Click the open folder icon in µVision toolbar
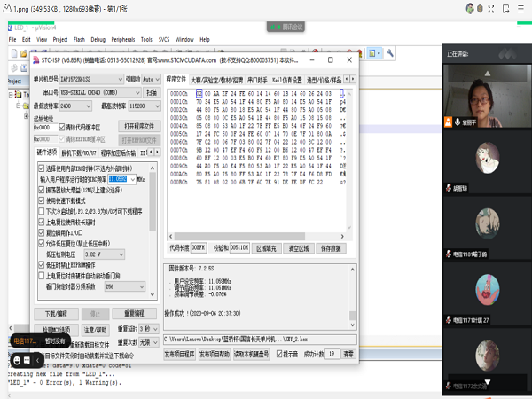The image size is (532, 399). coord(24,53)
